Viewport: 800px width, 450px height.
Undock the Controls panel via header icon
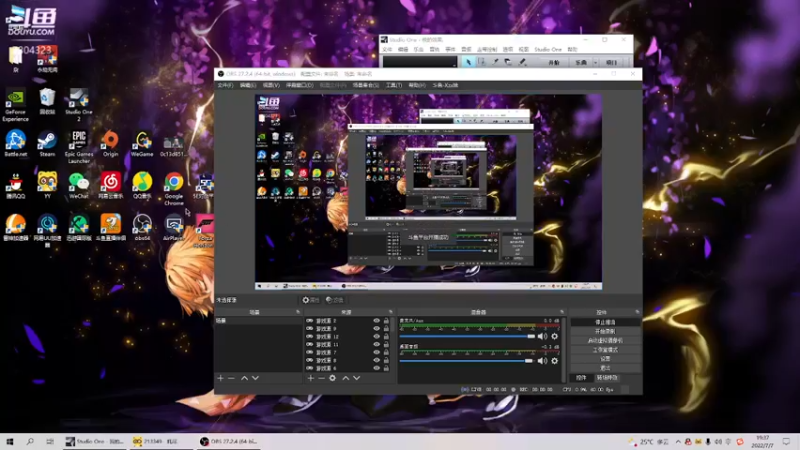(x=637, y=312)
